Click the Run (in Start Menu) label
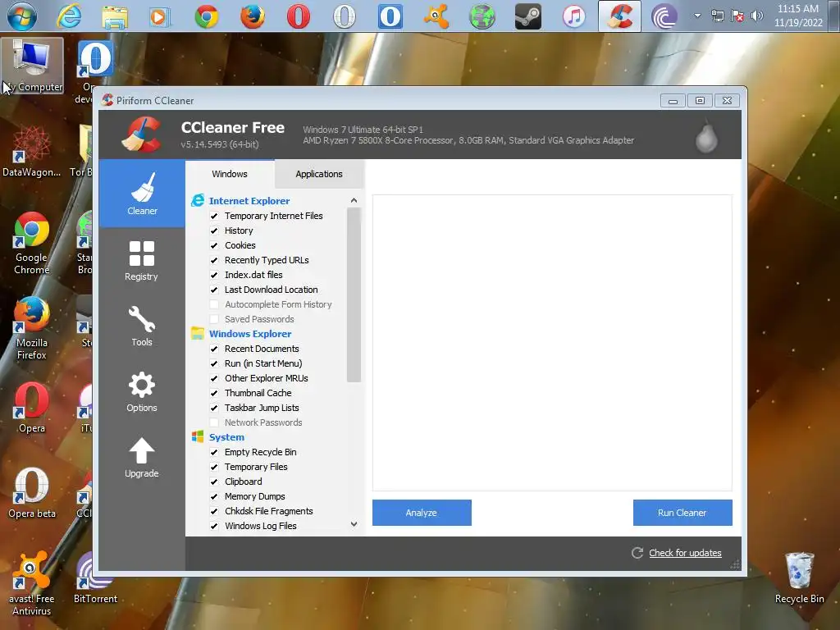This screenshot has width=840, height=630. (263, 363)
